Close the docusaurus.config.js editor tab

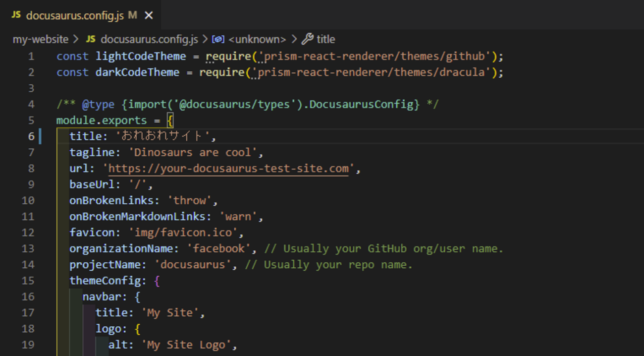point(149,16)
